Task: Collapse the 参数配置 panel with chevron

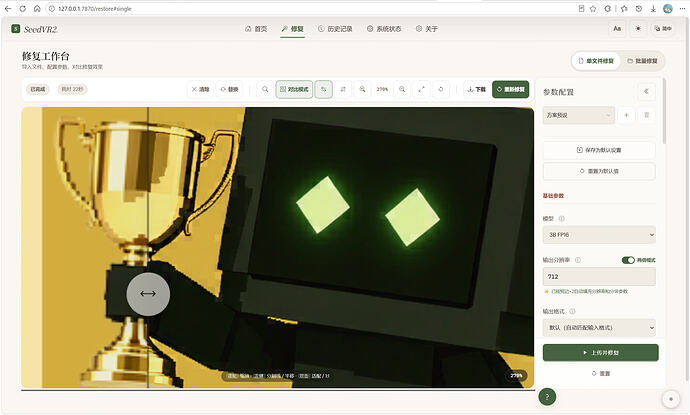Action: 646,92
